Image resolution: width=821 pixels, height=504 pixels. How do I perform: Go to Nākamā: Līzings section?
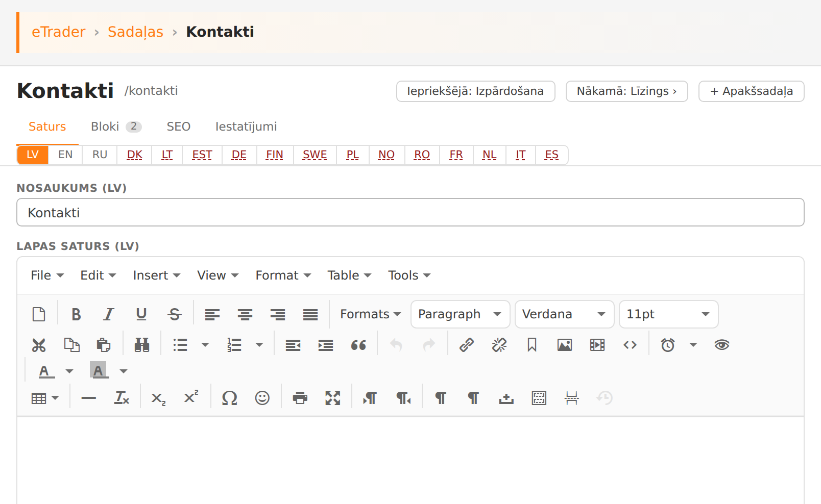627,91
